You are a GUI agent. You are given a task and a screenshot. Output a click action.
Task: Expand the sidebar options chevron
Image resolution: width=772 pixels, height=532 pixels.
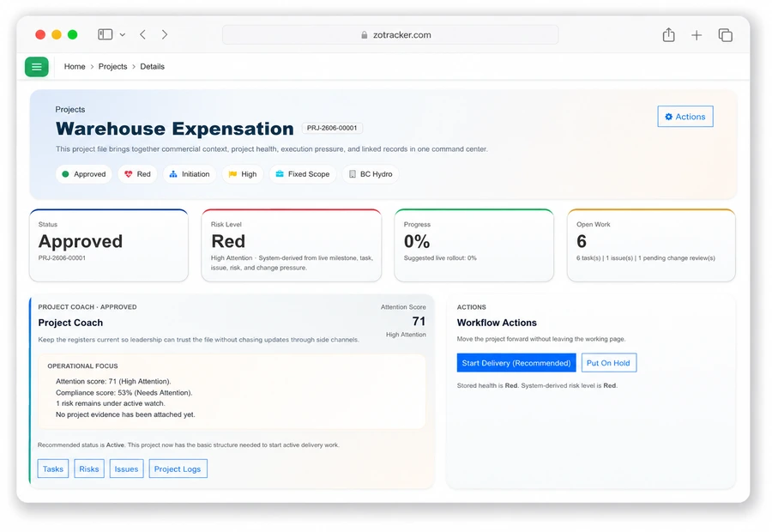click(x=123, y=35)
